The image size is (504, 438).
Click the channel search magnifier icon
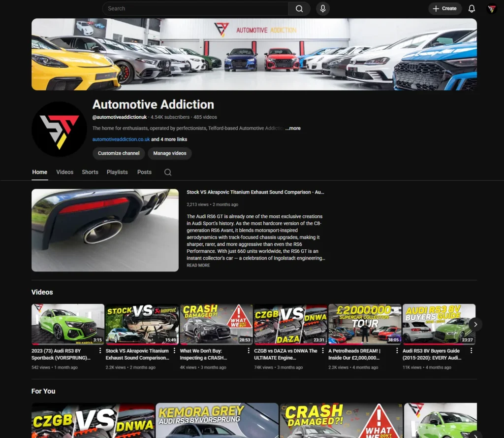168,172
